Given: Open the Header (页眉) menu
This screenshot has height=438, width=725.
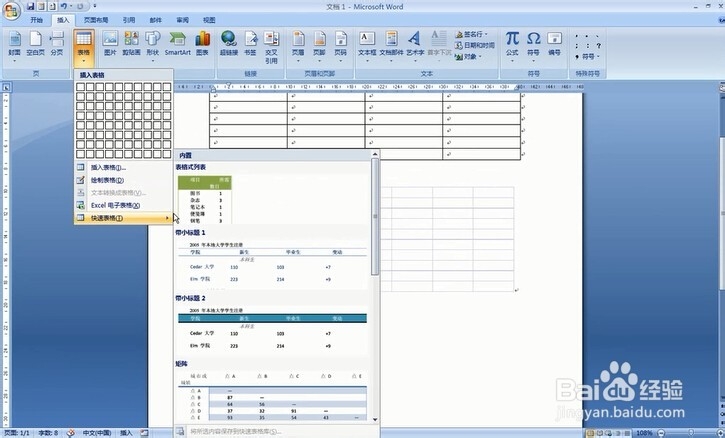Looking at the screenshot, I should pos(298,47).
